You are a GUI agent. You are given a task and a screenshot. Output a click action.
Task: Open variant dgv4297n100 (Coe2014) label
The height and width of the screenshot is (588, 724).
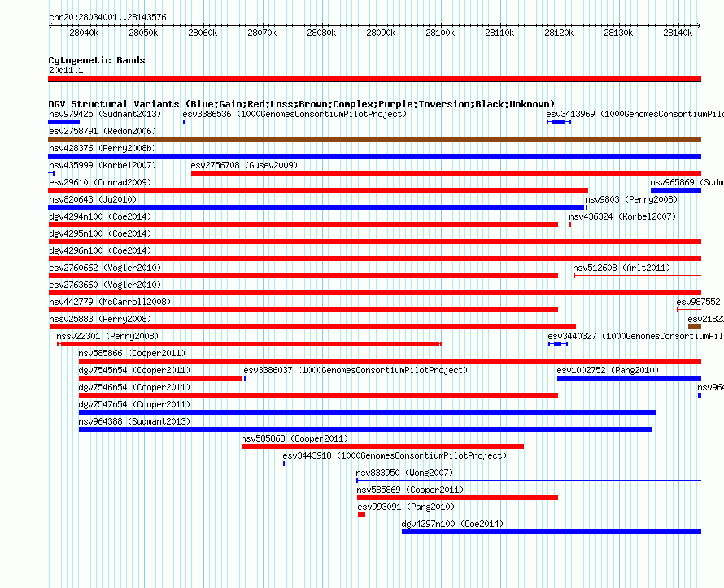pos(452,524)
